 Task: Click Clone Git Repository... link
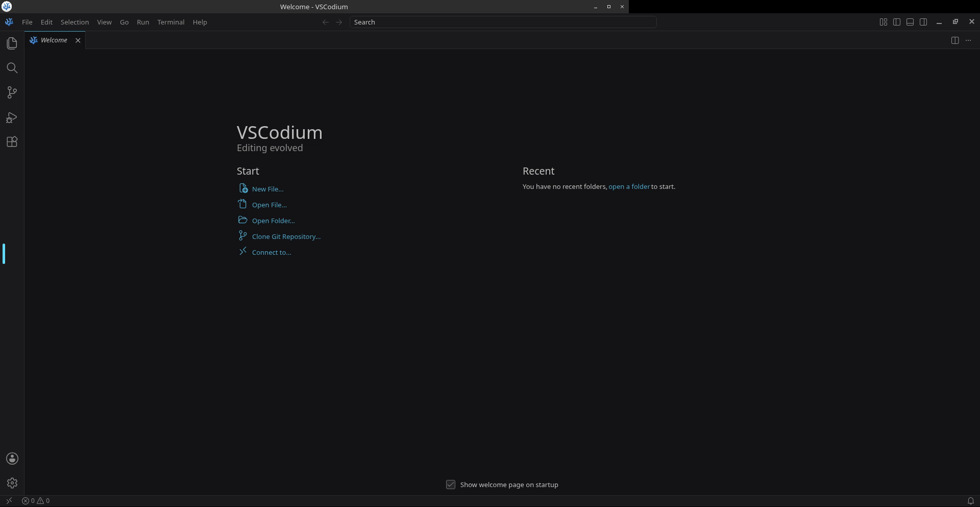[286, 237]
